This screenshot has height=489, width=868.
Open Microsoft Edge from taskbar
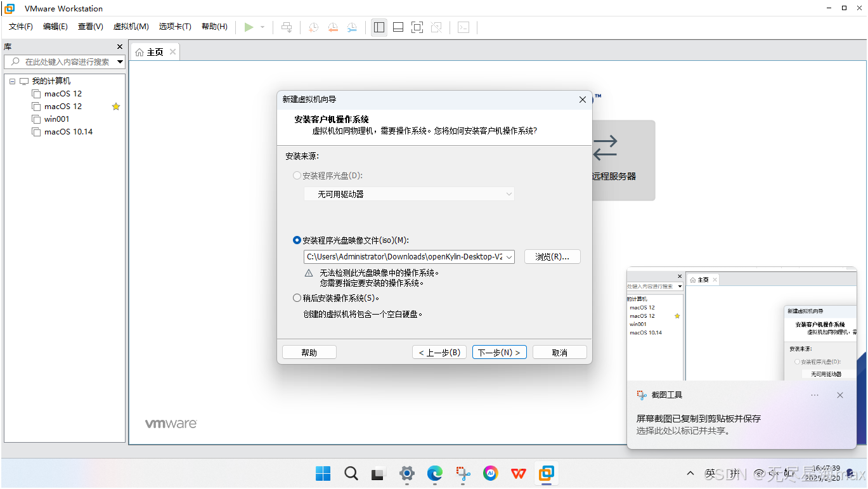(434, 473)
